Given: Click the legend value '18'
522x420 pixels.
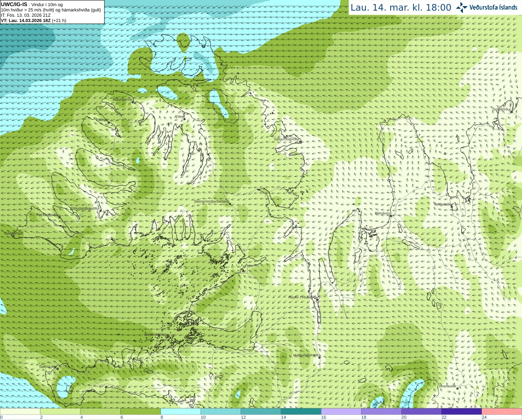Looking at the screenshot, I should (x=364, y=417).
